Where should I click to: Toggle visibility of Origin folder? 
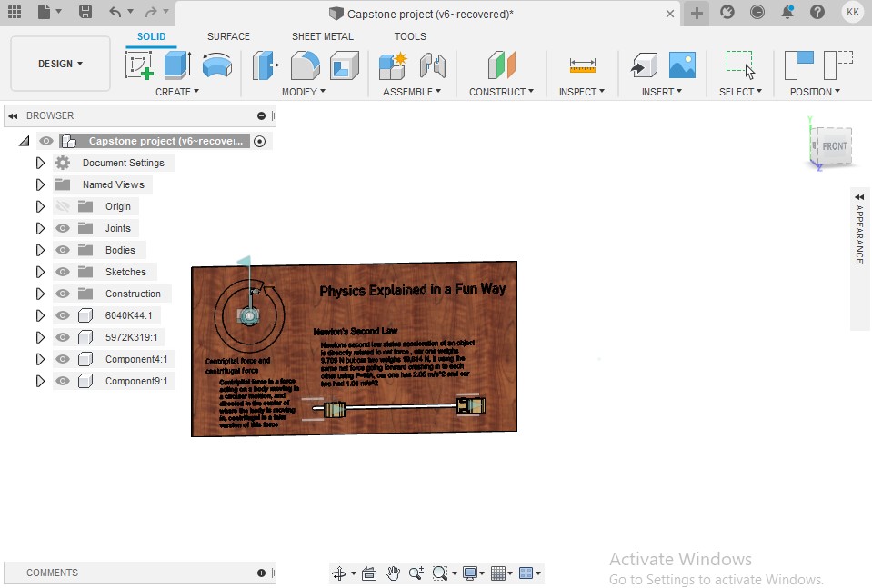coord(63,206)
